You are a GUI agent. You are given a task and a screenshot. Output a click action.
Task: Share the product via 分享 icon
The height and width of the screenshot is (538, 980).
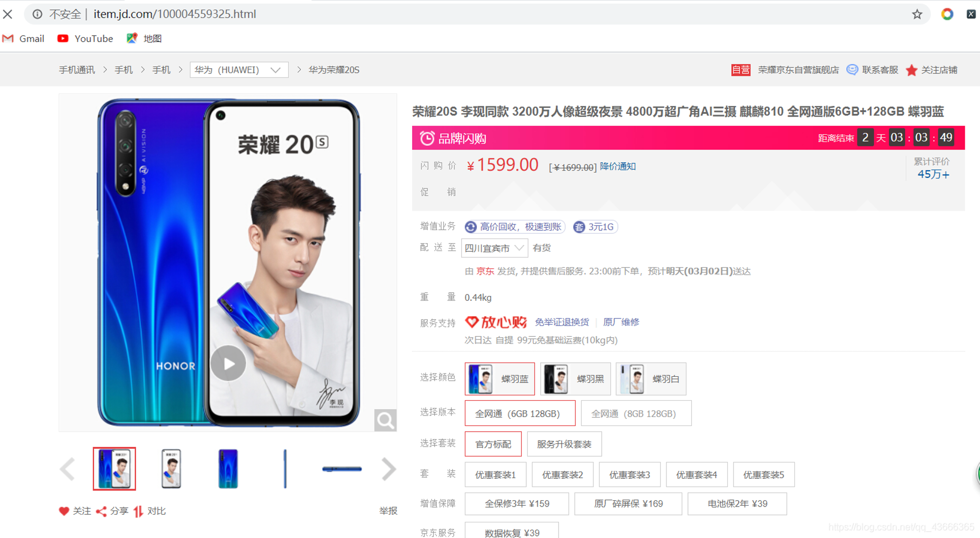pos(101,511)
